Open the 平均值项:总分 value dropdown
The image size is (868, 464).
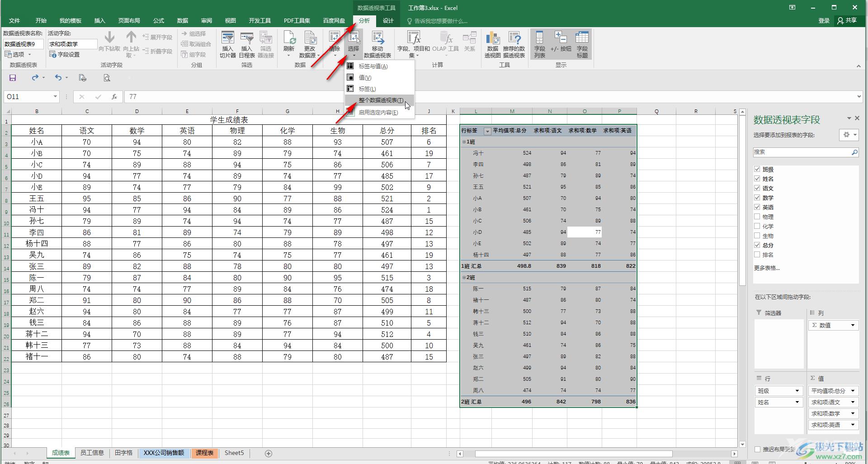pos(853,391)
